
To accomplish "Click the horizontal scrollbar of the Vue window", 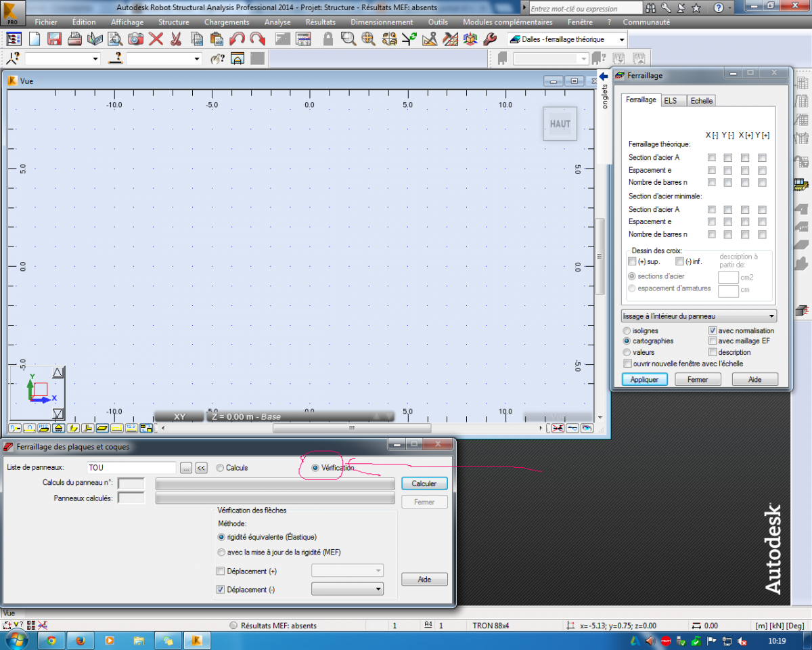I will [351, 428].
